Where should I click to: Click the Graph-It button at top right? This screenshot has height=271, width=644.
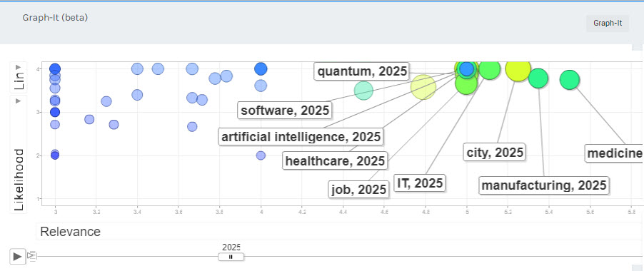608,24
